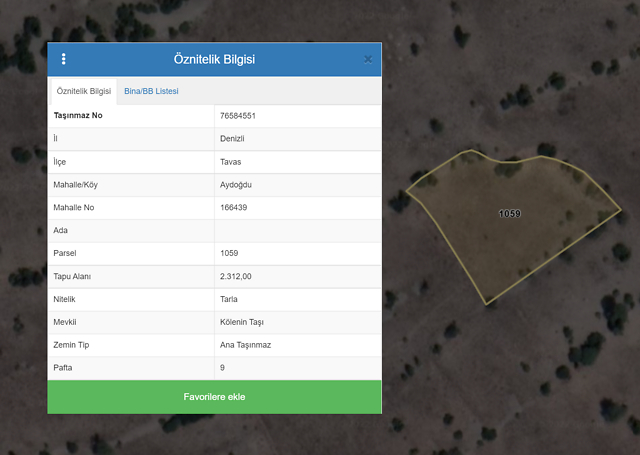Select the Nitelik value Tarla
This screenshot has height=455, width=640.
tap(229, 299)
